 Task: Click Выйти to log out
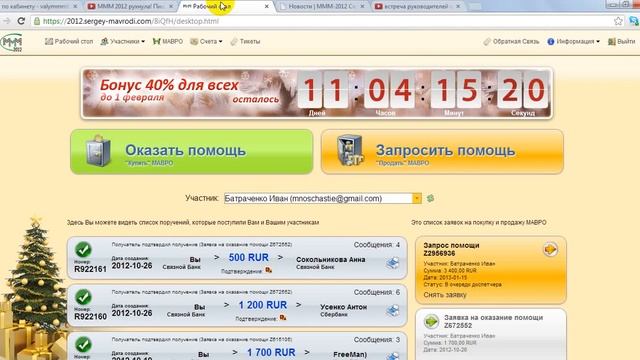(x=622, y=41)
